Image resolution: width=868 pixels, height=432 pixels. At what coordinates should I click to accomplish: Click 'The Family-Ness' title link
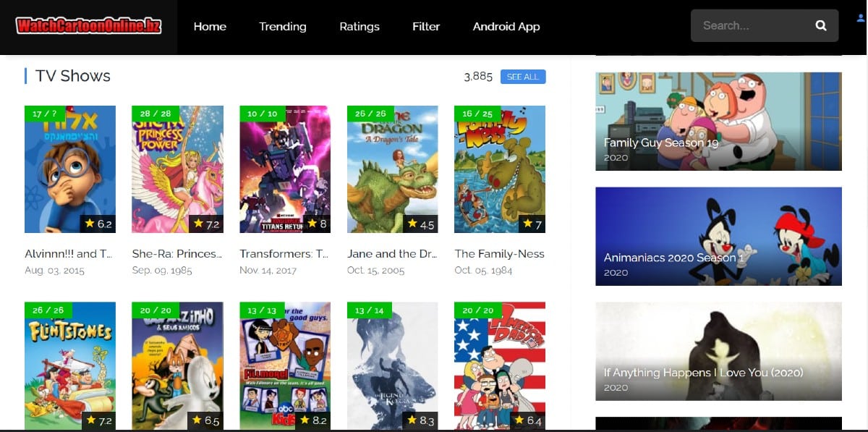tap(500, 253)
